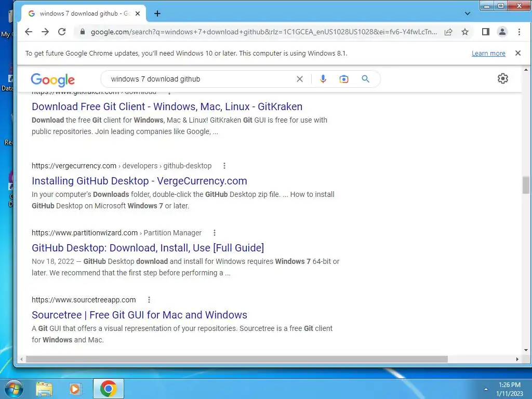Open Google quick settings gear
532x399 pixels.
pyautogui.click(x=502, y=78)
